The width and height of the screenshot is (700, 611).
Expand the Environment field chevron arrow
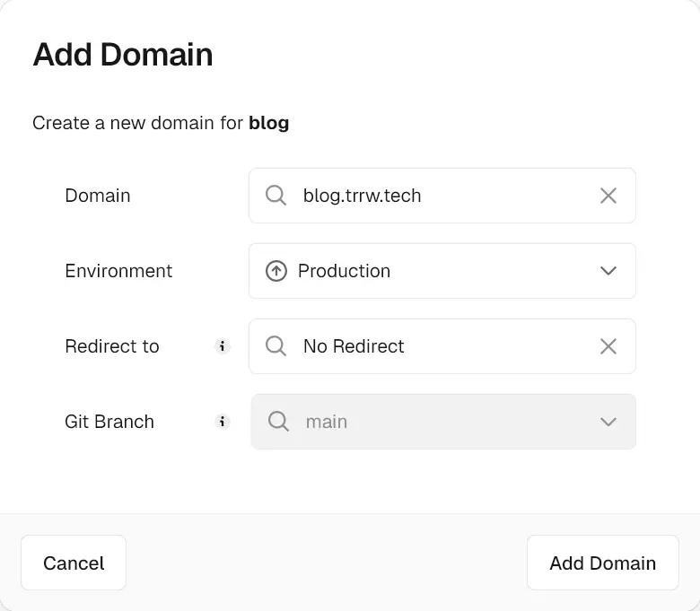click(x=608, y=271)
